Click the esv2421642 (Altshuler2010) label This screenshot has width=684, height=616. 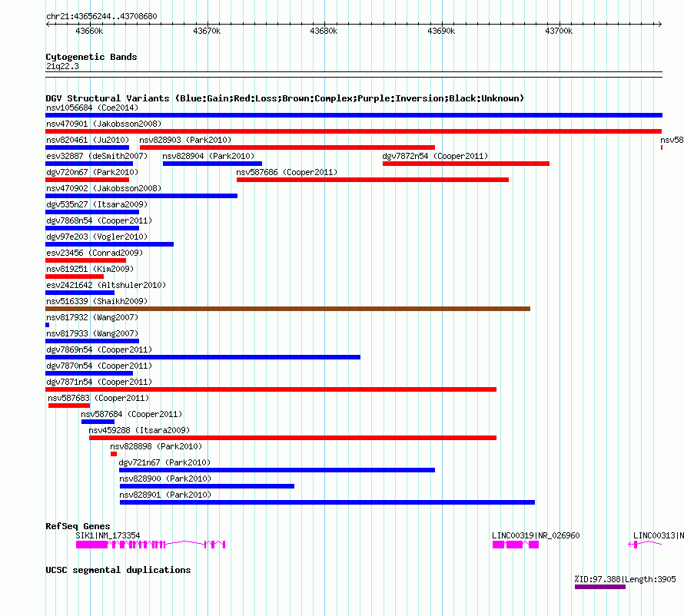[106, 285]
